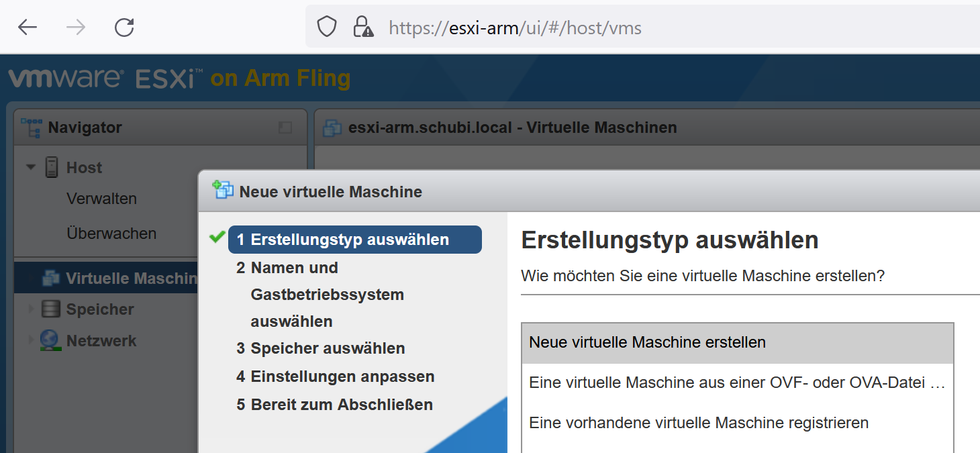This screenshot has width=980, height=453.
Task: Click the Host server icon
Action: 52,167
